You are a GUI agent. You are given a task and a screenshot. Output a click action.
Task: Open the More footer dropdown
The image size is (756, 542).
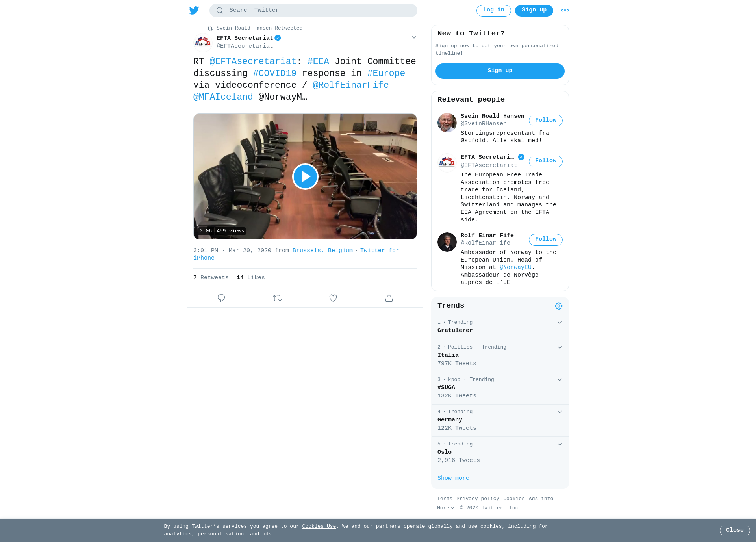click(446, 508)
